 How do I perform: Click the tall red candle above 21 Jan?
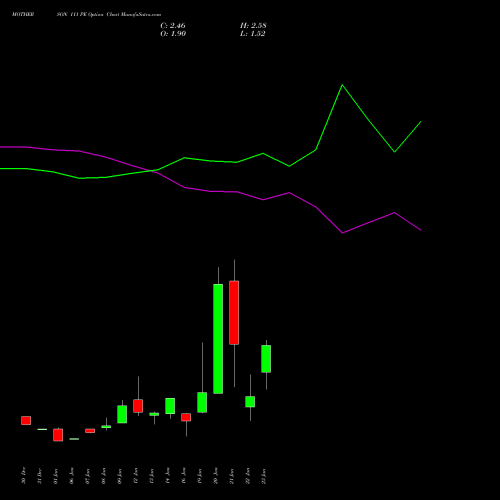pos(234,313)
